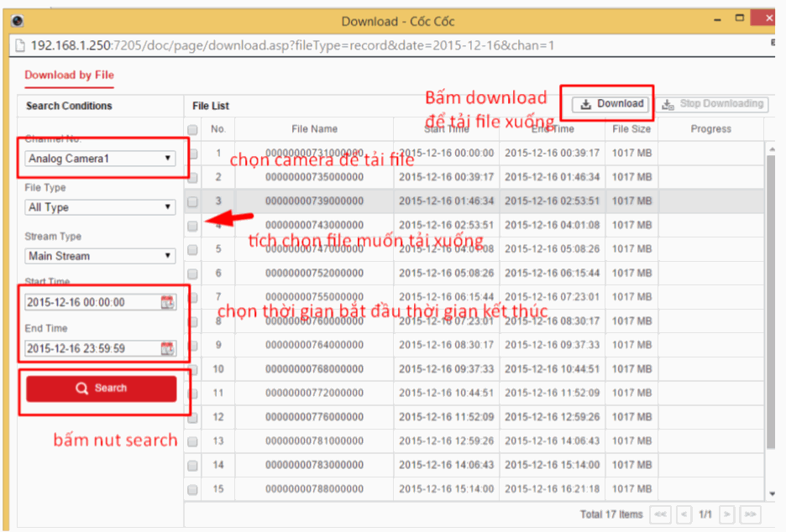Click the Cốc Cốc browser icon in title bar
This screenshot has width=786, height=532.
(x=17, y=20)
